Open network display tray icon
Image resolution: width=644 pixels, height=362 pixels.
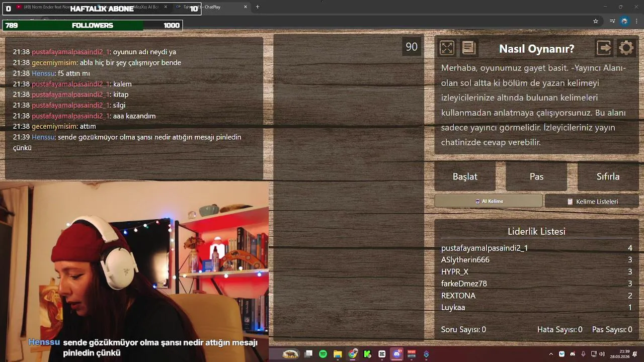tap(594, 354)
